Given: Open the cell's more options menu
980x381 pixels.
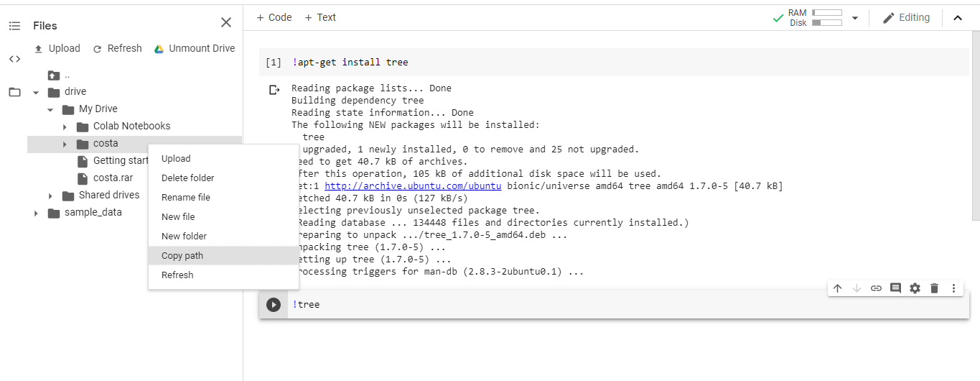Looking at the screenshot, I should (x=953, y=288).
